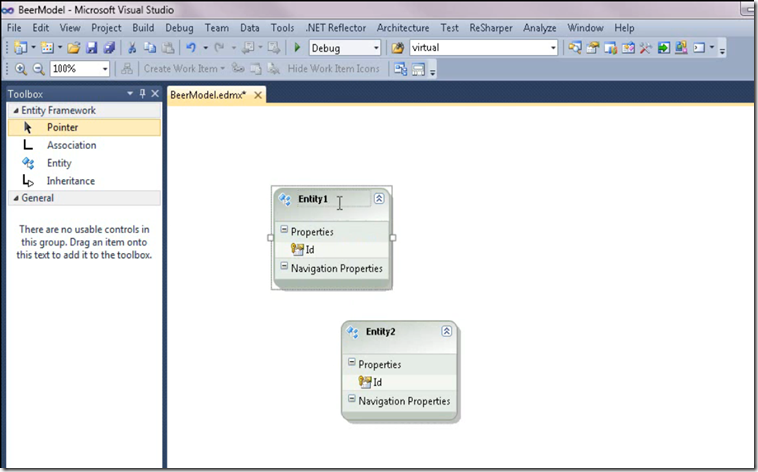Open the Build menu

(143, 28)
